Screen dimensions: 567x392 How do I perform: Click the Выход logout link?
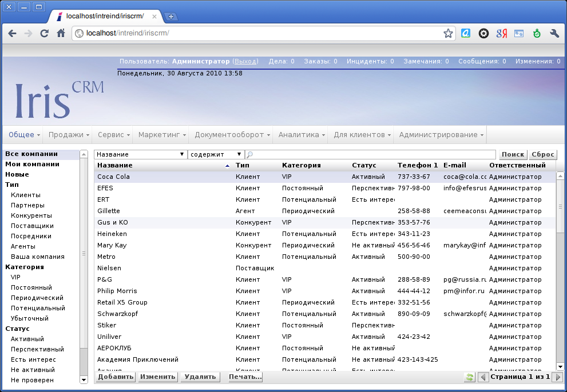(246, 61)
